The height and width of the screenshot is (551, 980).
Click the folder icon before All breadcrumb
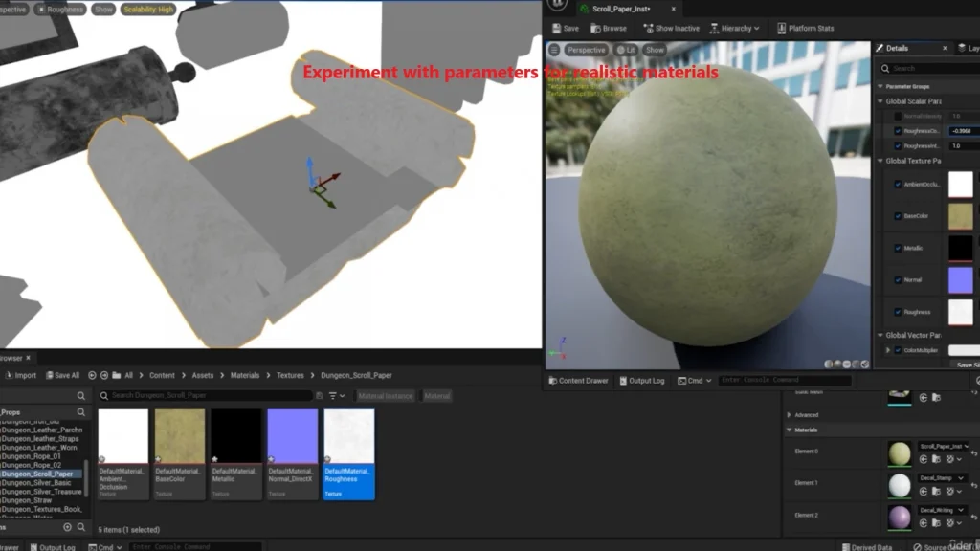[x=116, y=375]
